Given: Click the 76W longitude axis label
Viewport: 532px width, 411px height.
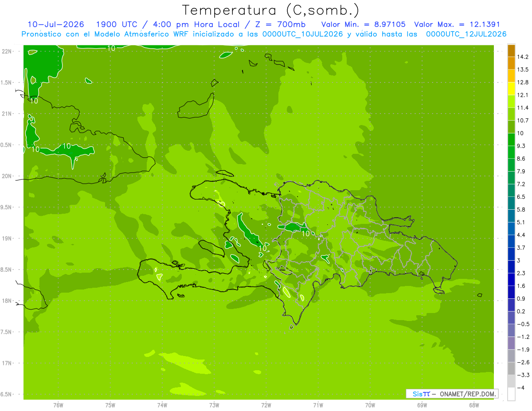Looking at the screenshot, I should click(58, 405).
